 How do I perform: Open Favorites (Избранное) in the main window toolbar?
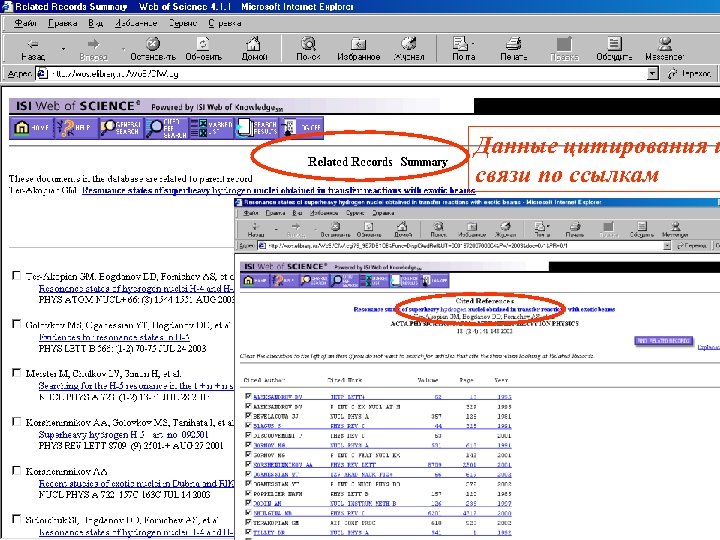click(x=358, y=49)
